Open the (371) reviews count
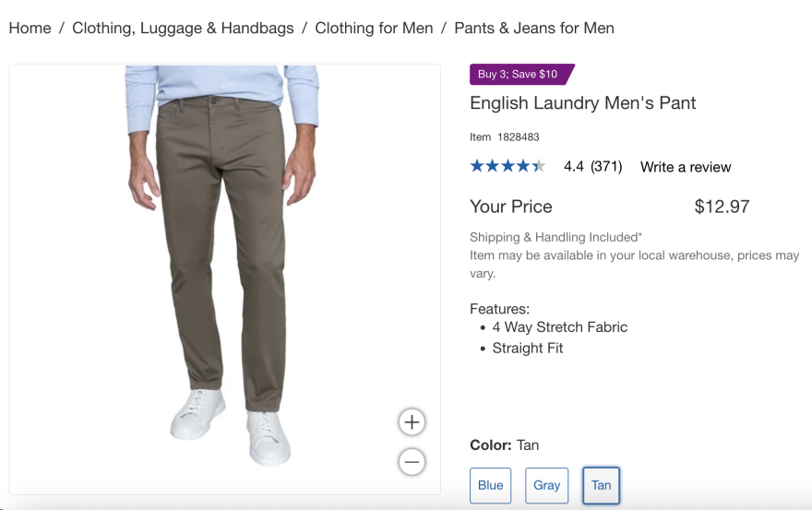This screenshot has width=812, height=510. pos(606,167)
